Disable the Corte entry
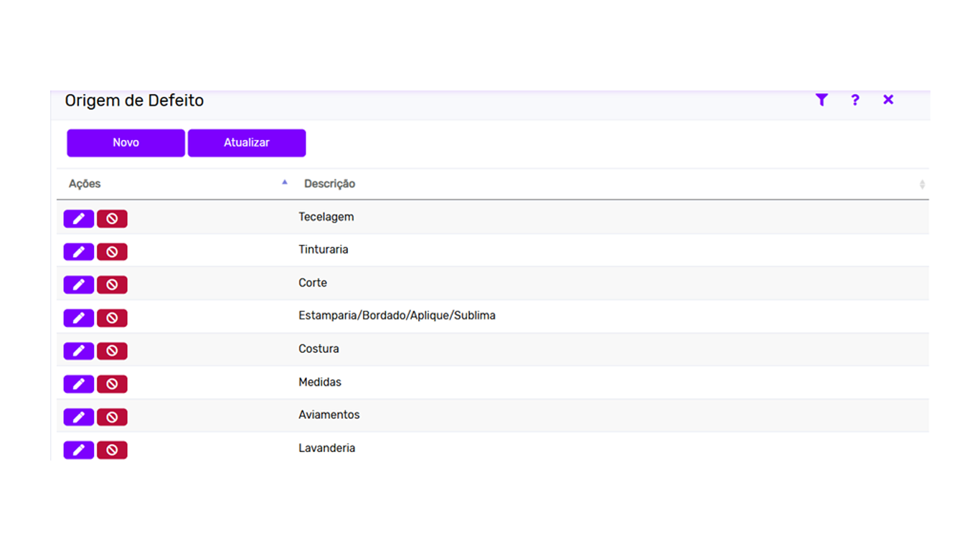 tap(112, 285)
